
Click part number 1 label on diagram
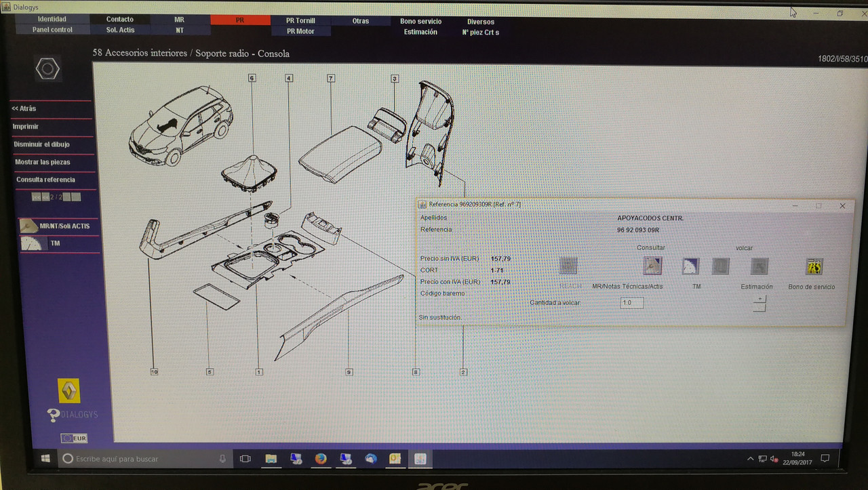pos(258,371)
